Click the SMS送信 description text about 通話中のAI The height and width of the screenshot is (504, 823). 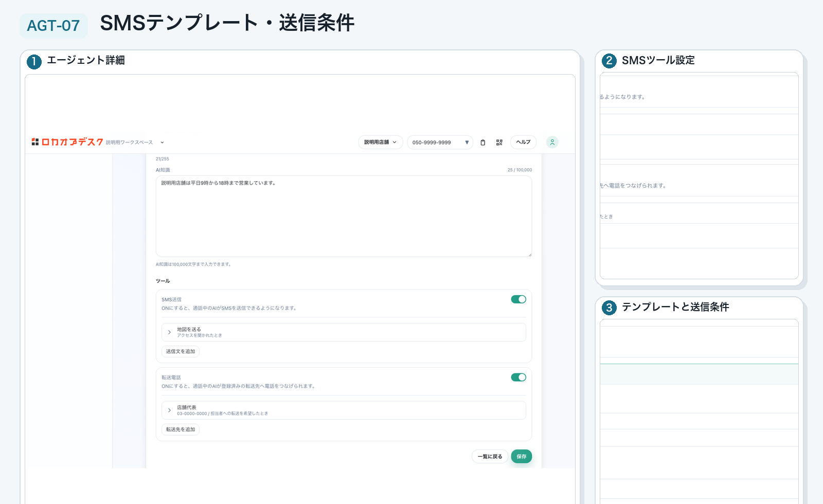(x=229, y=308)
